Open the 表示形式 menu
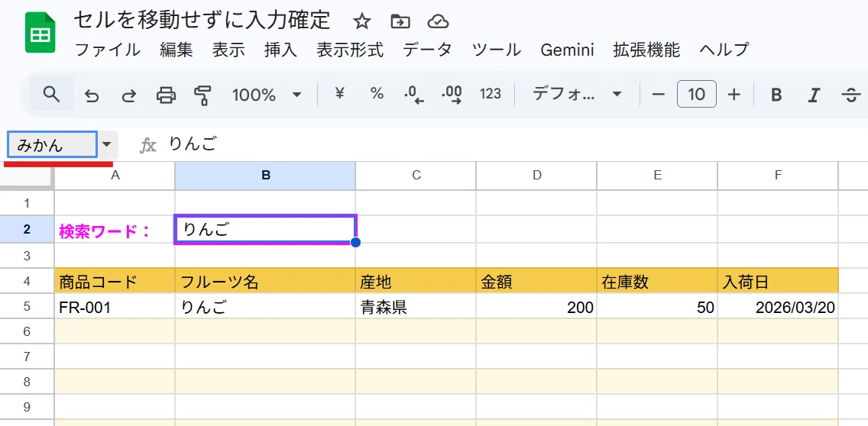This screenshot has width=868, height=426. [x=350, y=50]
